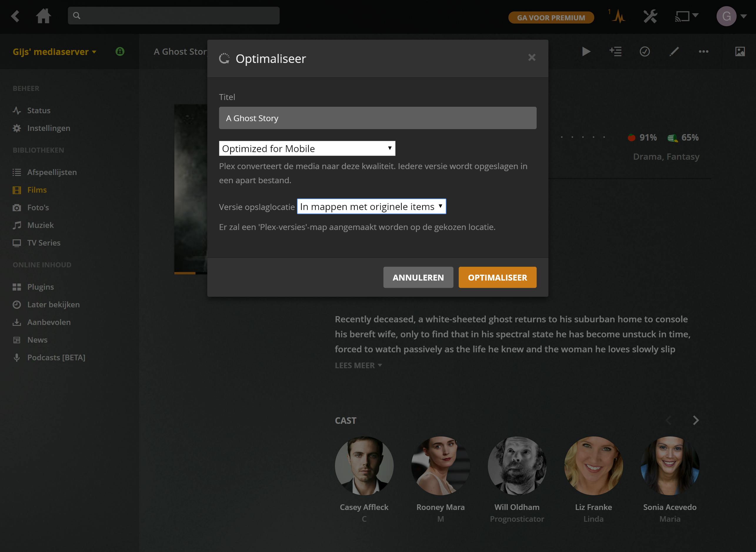Expand the user avatar G menu
The image size is (756, 552).
[731, 16]
